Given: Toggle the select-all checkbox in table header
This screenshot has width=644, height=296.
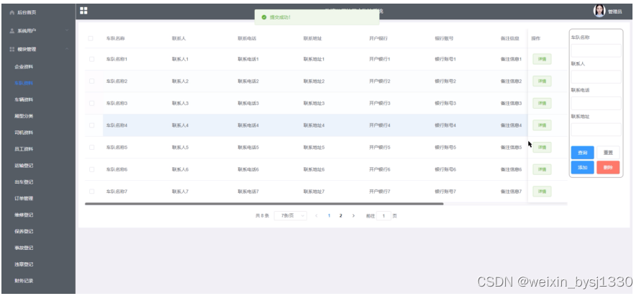Looking at the screenshot, I should pyautogui.click(x=91, y=38).
